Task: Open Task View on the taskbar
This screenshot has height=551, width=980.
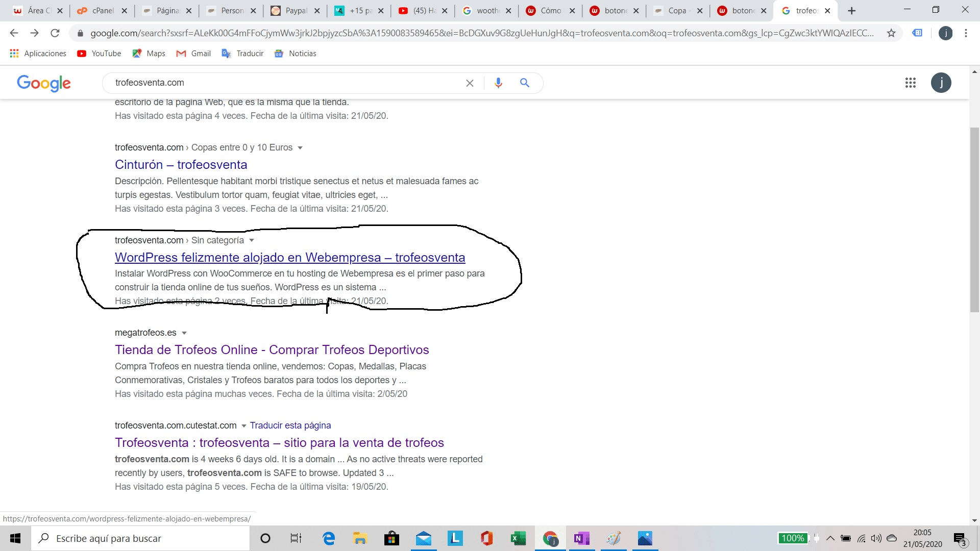Action: 296,538
